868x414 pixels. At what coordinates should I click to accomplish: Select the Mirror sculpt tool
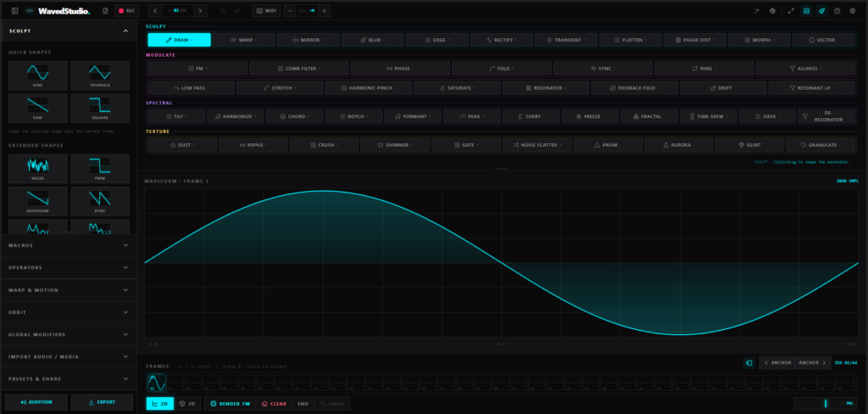point(309,40)
